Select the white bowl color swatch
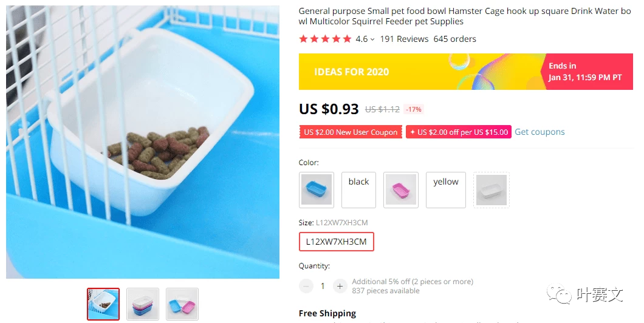Screen dimensions: 644x323 (x=491, y=189)
